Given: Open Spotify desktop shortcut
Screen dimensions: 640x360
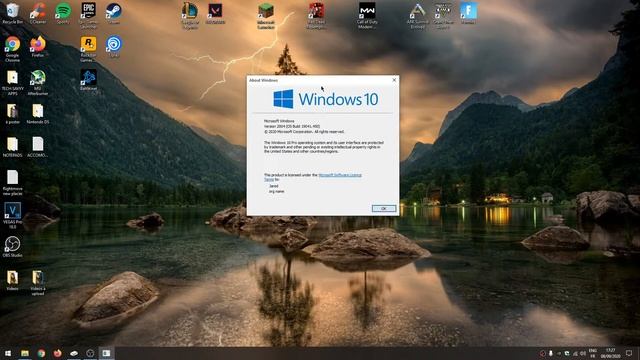Looking at the screenshot, I should pyautogui.click(x=63, y=13).
